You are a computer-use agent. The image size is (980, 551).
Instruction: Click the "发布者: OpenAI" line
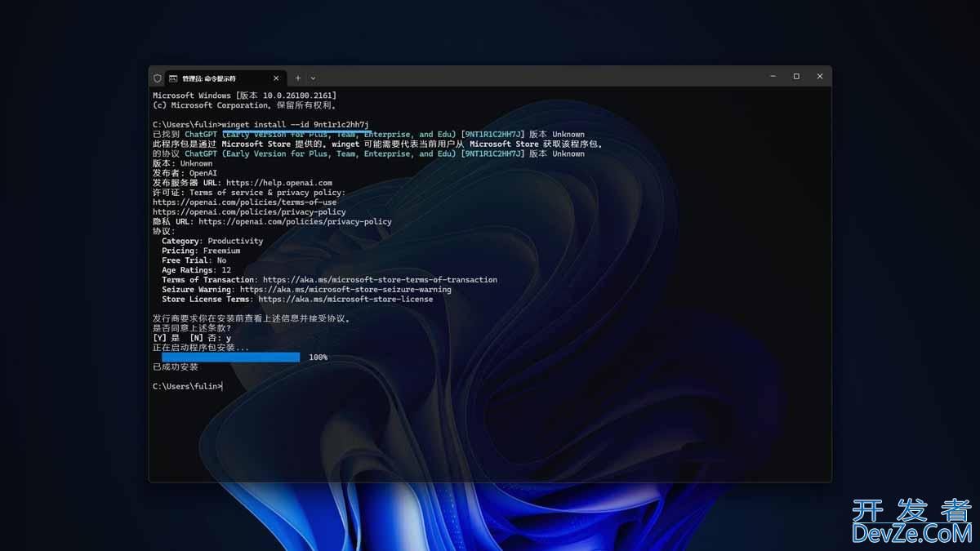click(x=185, y=173)
